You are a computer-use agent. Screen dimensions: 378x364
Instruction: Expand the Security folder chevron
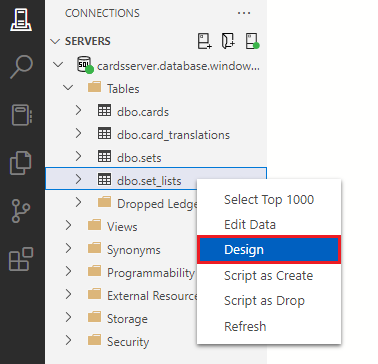(x=68, y=341)
